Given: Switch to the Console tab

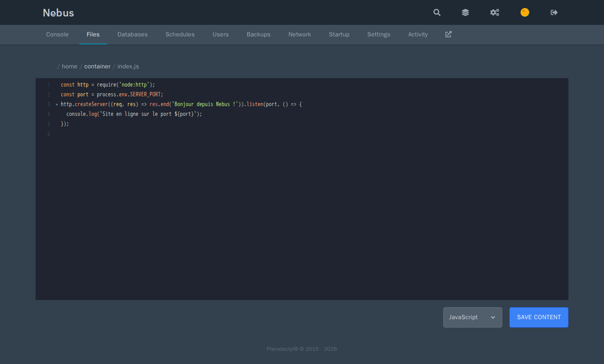Looking at the screenshot, I should [57, 35].
